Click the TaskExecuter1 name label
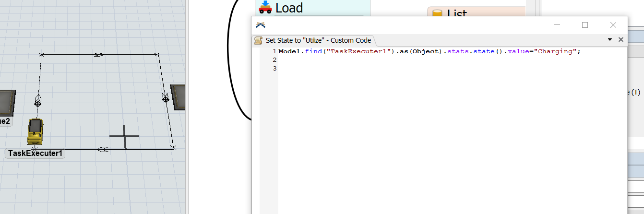 (35, 154)
